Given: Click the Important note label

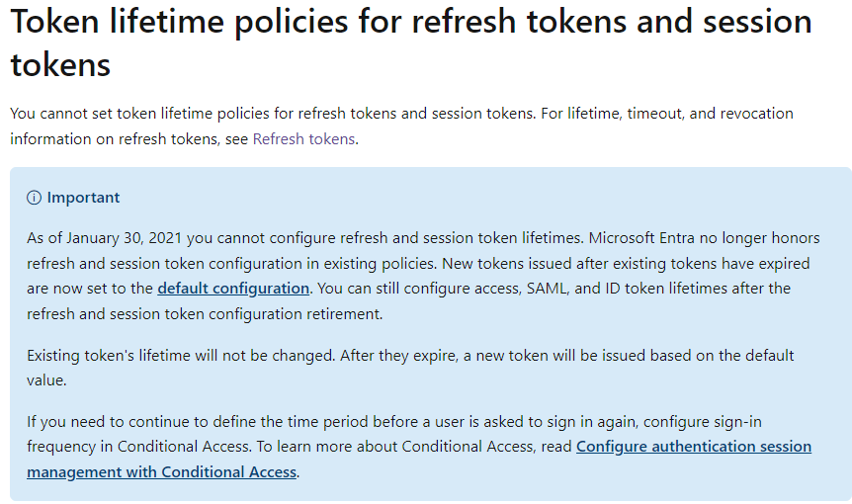Looking at the screenshot, I should pyautogui.click(x=83, y=198).
